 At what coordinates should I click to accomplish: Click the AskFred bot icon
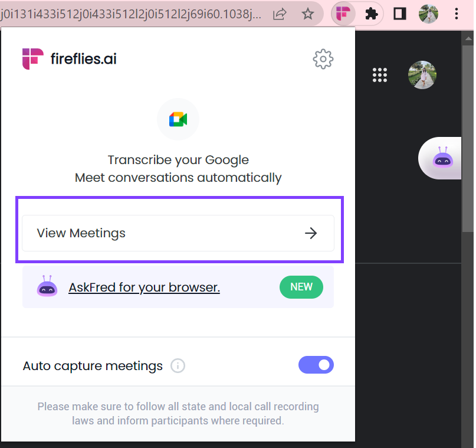[47, 286]
